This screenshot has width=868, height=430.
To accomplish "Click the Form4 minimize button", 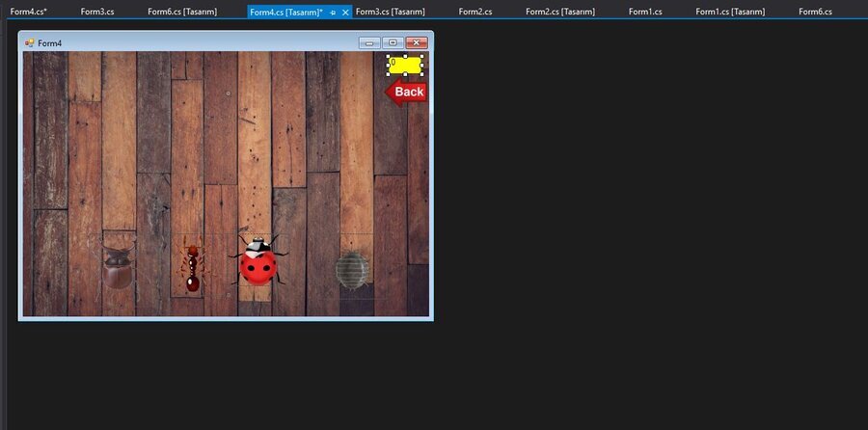I will pyautogui.click(x=369, y=42).
